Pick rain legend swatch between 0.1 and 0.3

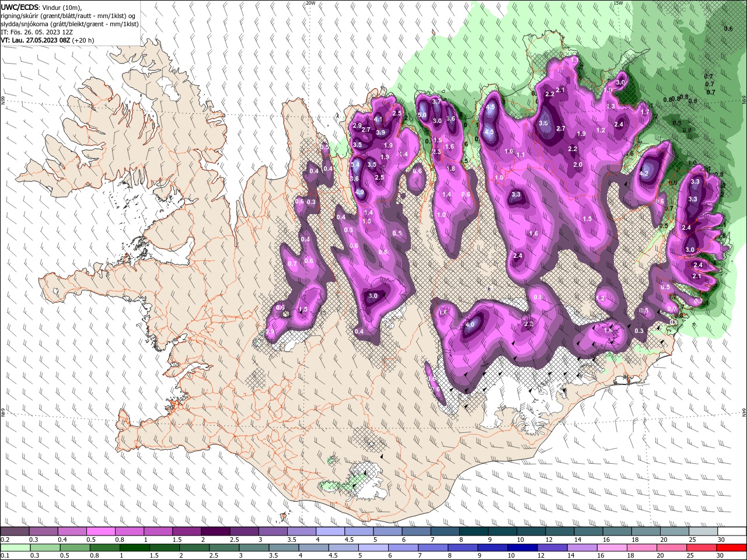(15, 548)
